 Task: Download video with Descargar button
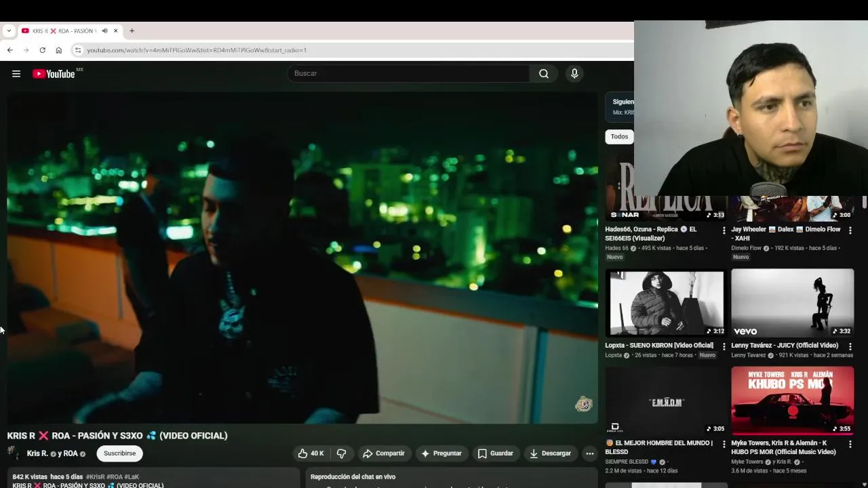click(x=550, y=453)
